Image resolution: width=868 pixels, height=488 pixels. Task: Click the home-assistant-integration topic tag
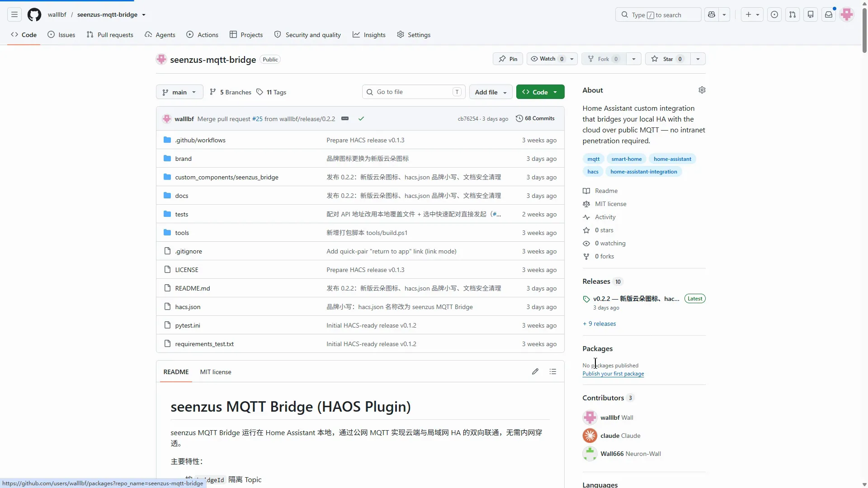pyautogui.click(x=643, y=172)
